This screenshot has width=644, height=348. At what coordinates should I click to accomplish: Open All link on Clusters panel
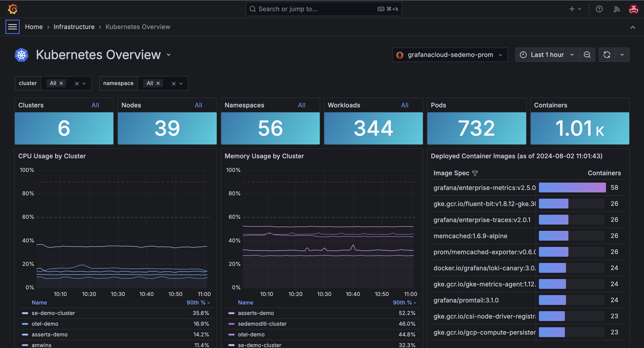coord(95,105)
